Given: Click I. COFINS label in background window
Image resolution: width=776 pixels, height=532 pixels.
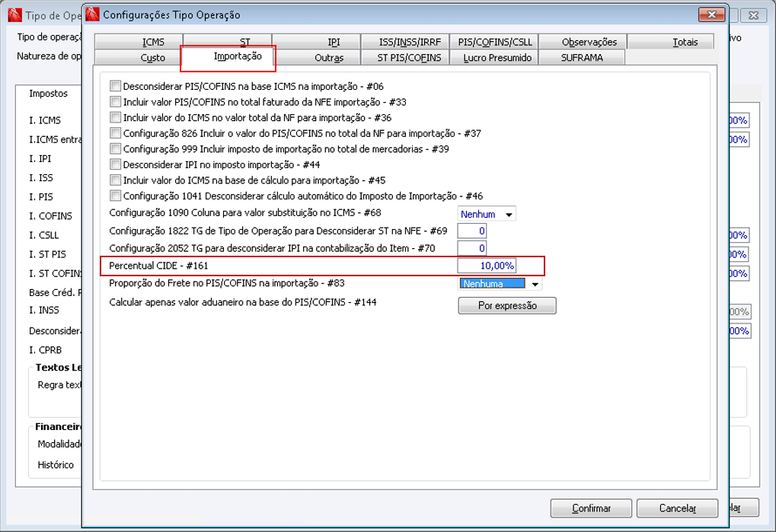Looking at the screenshot, I should click(x=50, y=216).
